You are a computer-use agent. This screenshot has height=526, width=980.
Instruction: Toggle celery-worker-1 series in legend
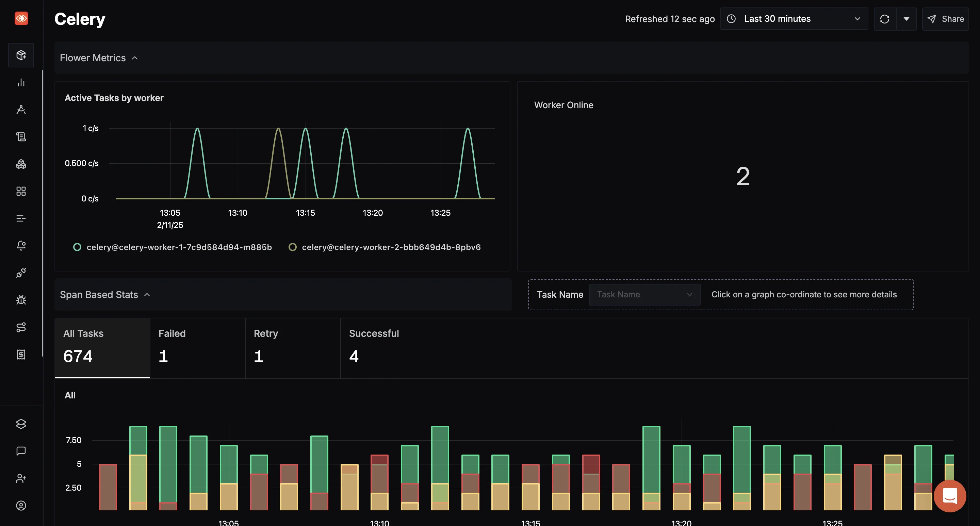[173, 247]
